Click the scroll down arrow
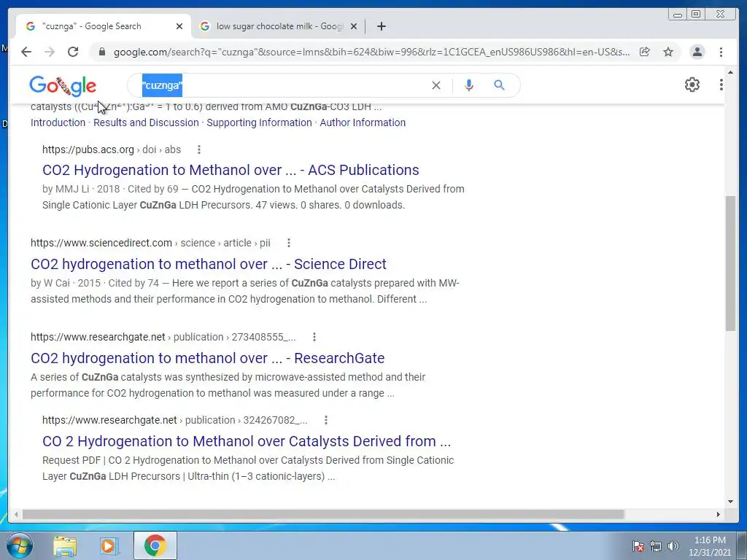Image resolution: width=747 pixels, height=560 pixels. 731,502
